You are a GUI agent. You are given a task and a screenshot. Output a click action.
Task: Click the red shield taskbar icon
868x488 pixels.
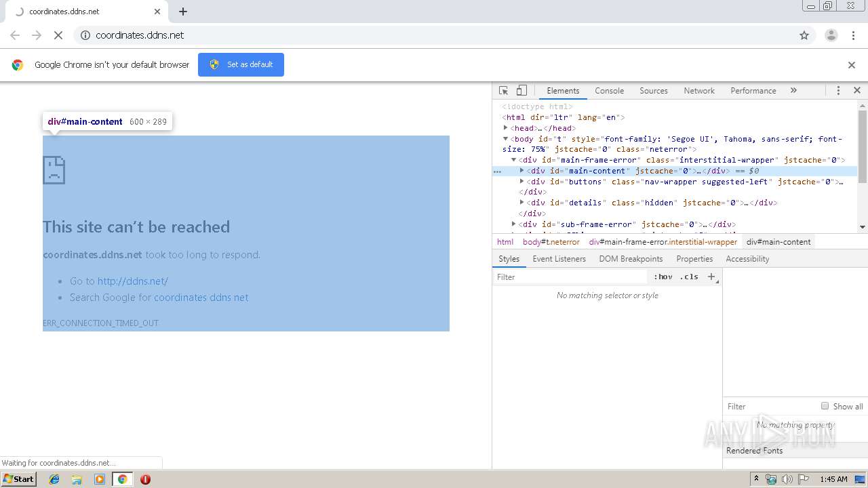pos(145,479)
